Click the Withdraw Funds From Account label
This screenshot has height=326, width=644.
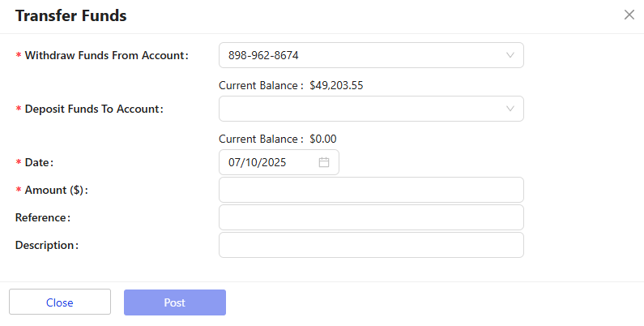click(x=106, y=55)
